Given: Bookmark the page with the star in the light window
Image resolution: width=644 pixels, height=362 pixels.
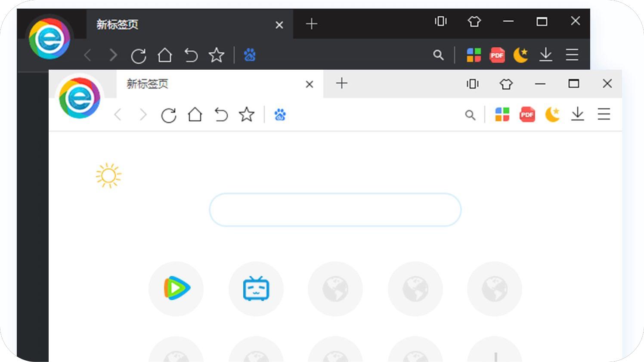Looking at the screenshot, I should pyautogui.click(x=247, y=114).
